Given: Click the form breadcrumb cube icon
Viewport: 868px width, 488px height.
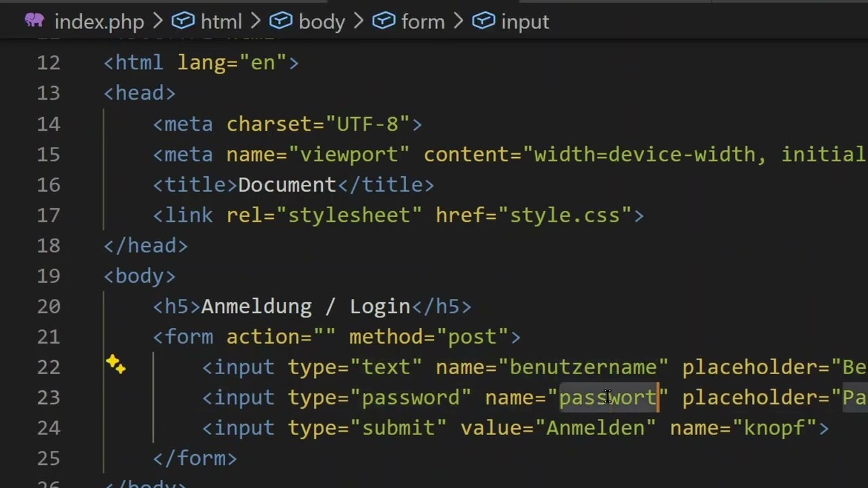Looking at the screenshot, I should click(383, 21).
